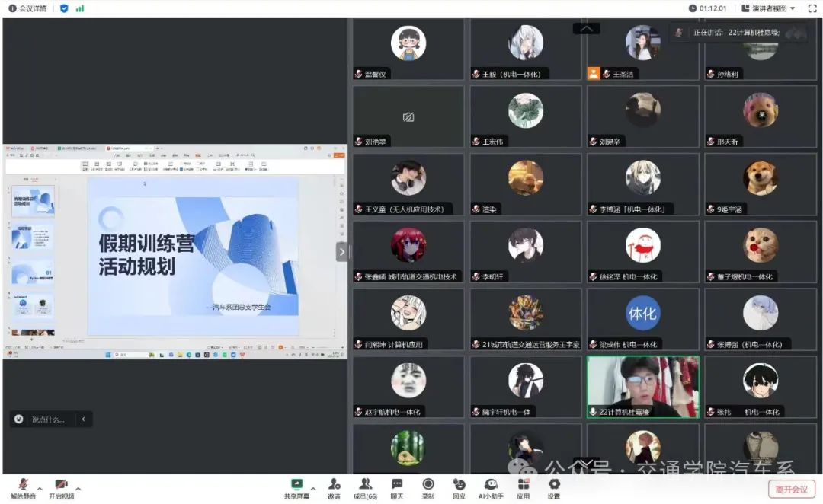Image resolution: width=823 pixels, height=504 pixels.
Task: Collapse the participant grid with divider arrow
Action: point(342,252)
